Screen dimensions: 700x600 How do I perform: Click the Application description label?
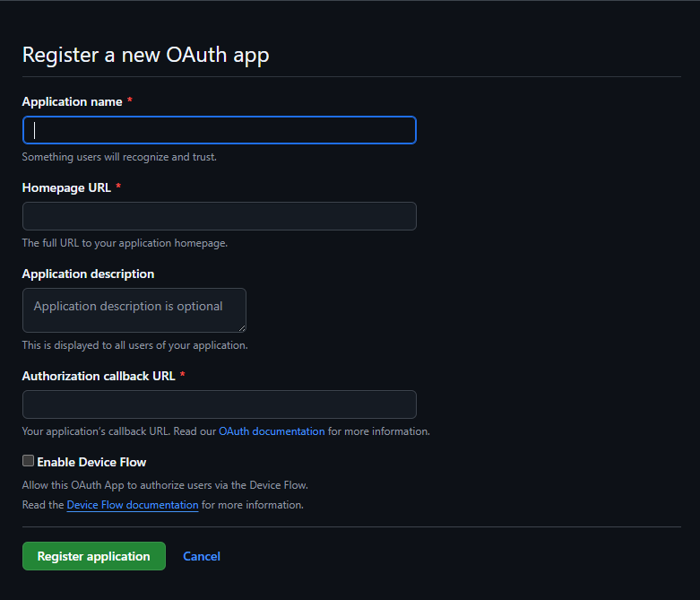(x=88, y=274)
